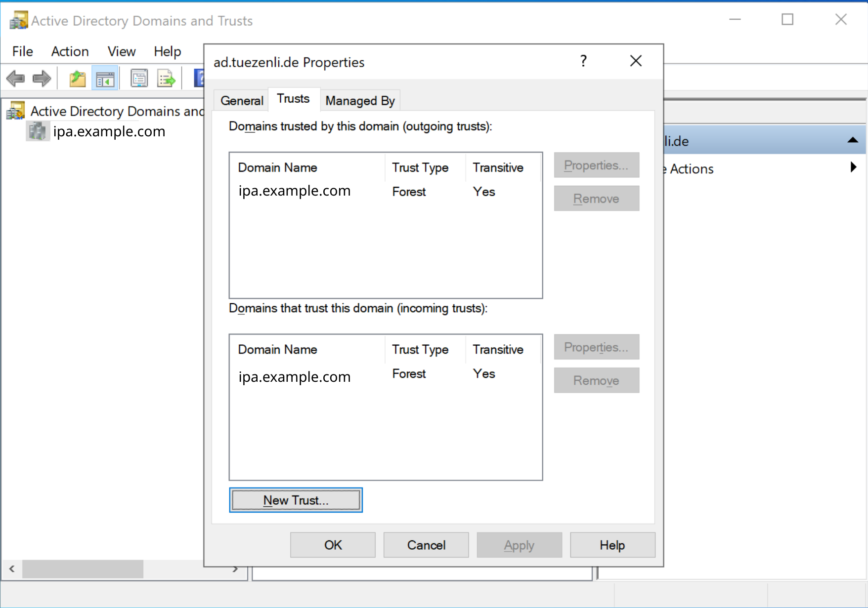Click the Back arrow toolbar icon
Viewport: 868px width, 608px height.
16,79
